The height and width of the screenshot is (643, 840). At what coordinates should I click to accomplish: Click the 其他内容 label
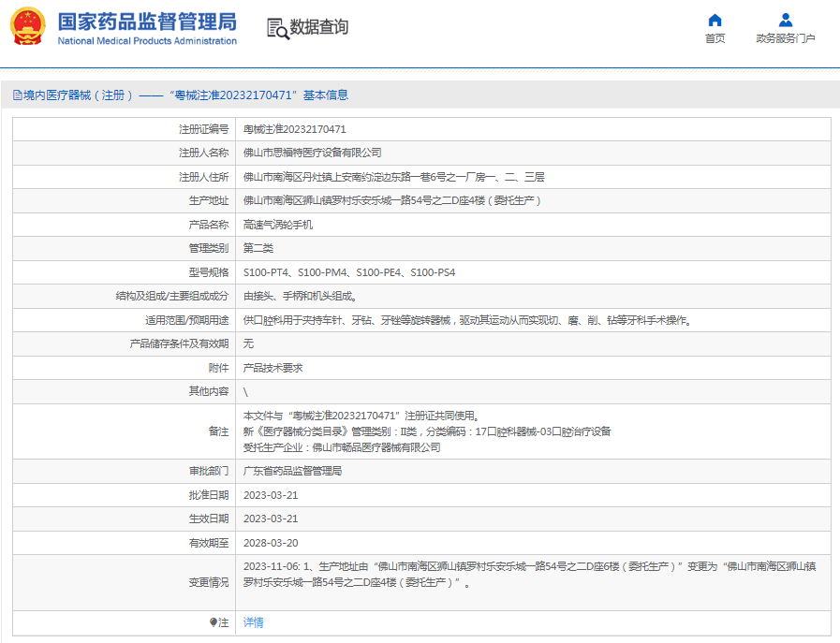[209, 391]
